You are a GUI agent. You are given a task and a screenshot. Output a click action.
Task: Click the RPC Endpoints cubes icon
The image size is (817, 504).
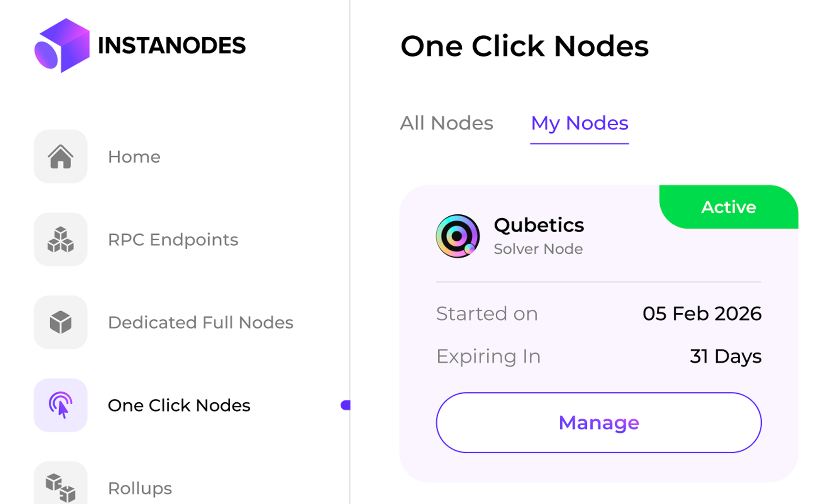60,239
